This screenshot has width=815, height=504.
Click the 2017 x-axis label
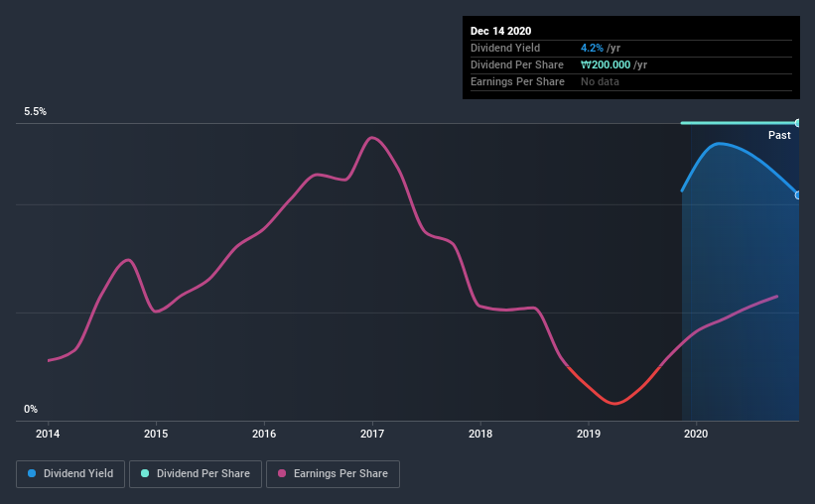click(372, 434)
